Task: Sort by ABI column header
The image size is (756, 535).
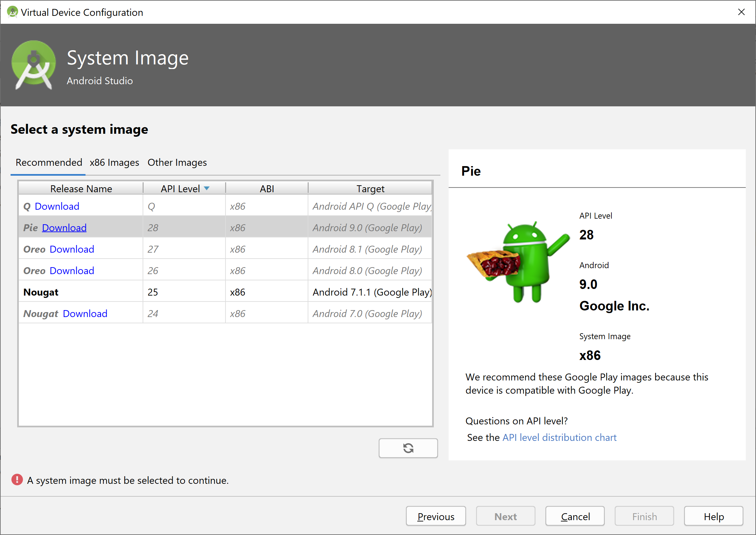Action: (x=267, y=189)
